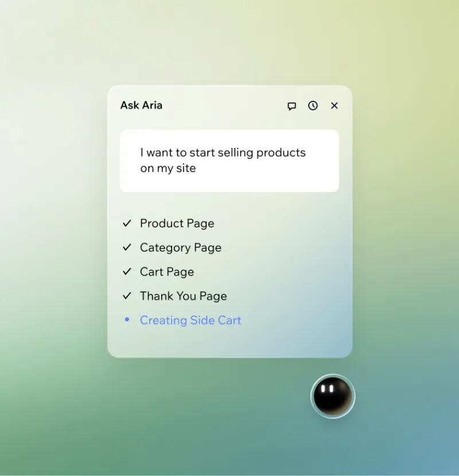
Task: Click the message bubble about selling products
Action: 229,161
